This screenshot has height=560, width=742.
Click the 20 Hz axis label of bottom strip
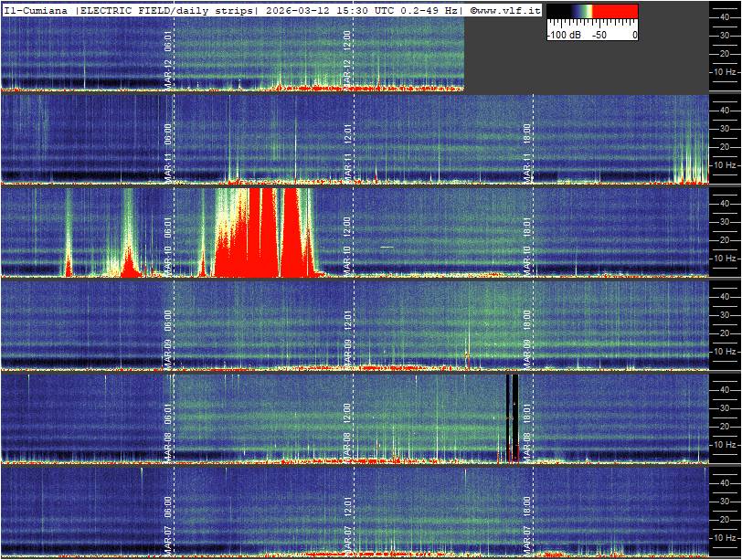tap(726, 519)
